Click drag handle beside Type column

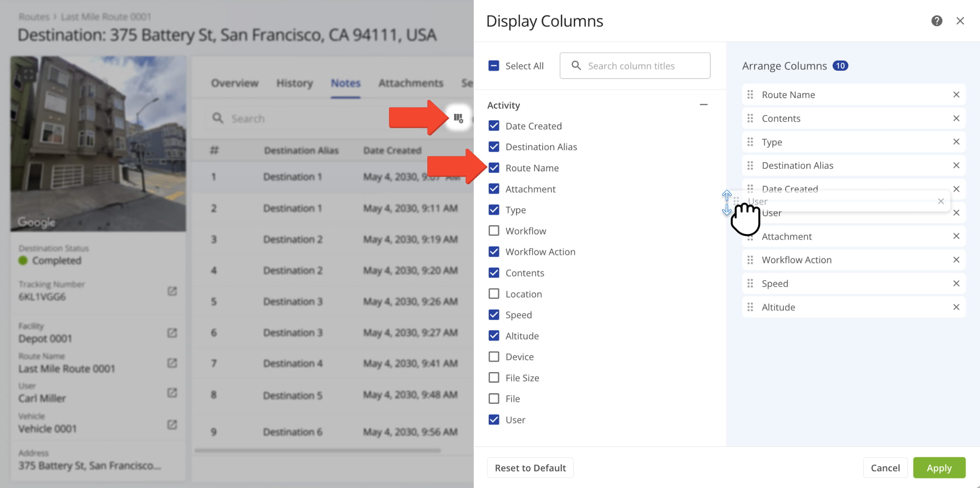(x=750, y=142)
